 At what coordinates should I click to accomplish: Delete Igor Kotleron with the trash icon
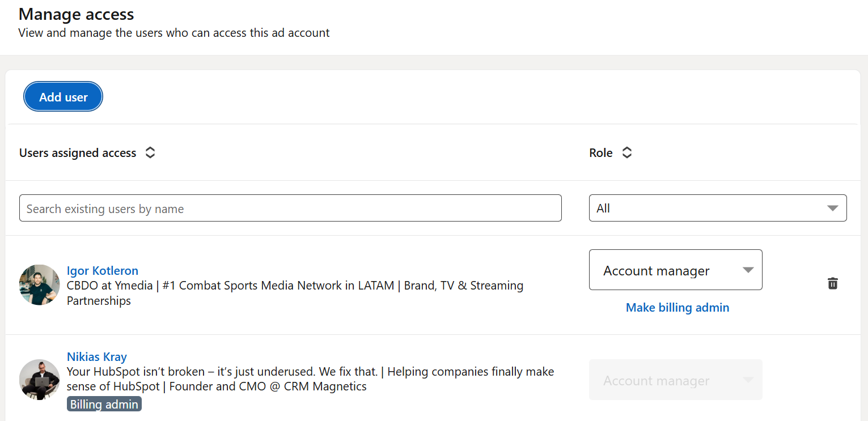(832, 283)
